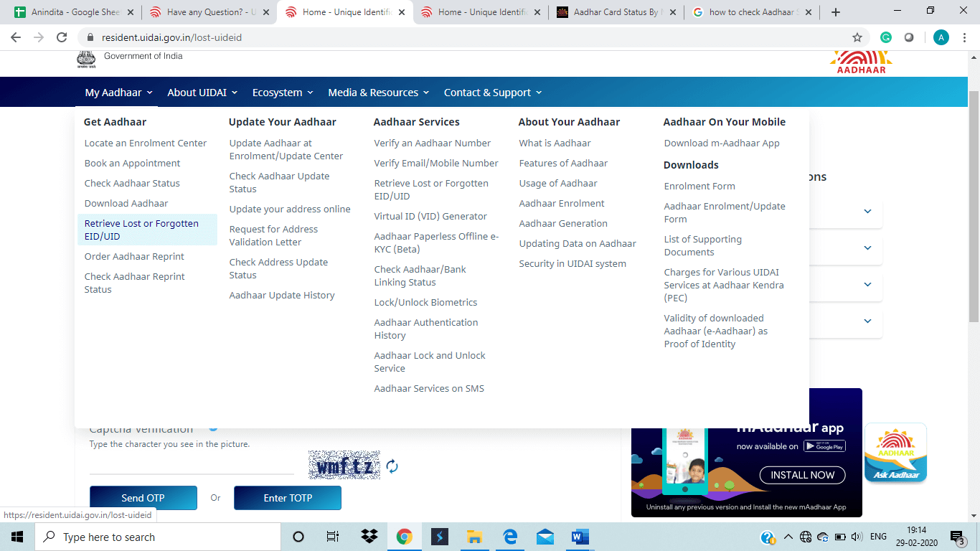Open Dropbox from the taskbar
Image resolution: width=980 pixels, height=551 pixels.
coord(369,537)
